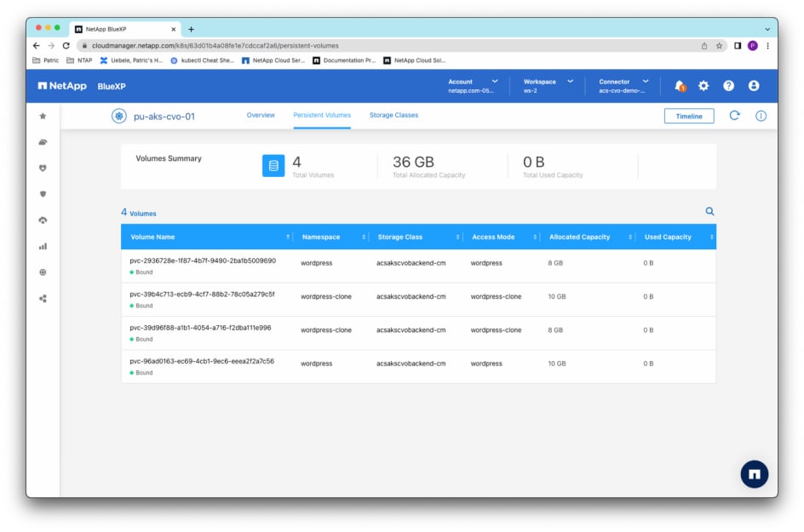The width and height of the screenshot is (804, 532).
Task: Bookmark this page with star icon
Action: click(720, 46)
